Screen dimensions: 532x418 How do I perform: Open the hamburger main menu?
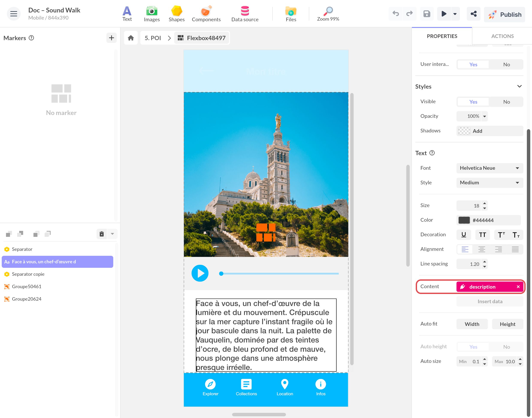pyautogui.click(x=14, y=14)
